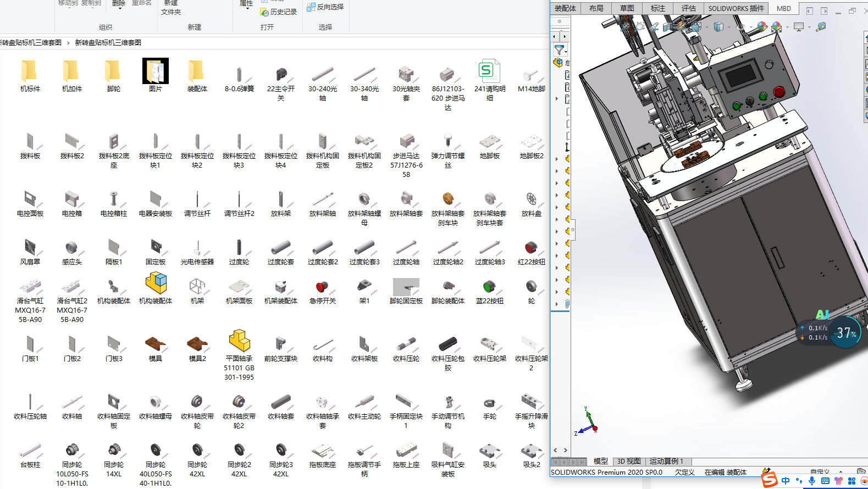Toggle the Sogou soft keyboard icon
This screenshot has height=489, width=868.
(x=825, y=481)
